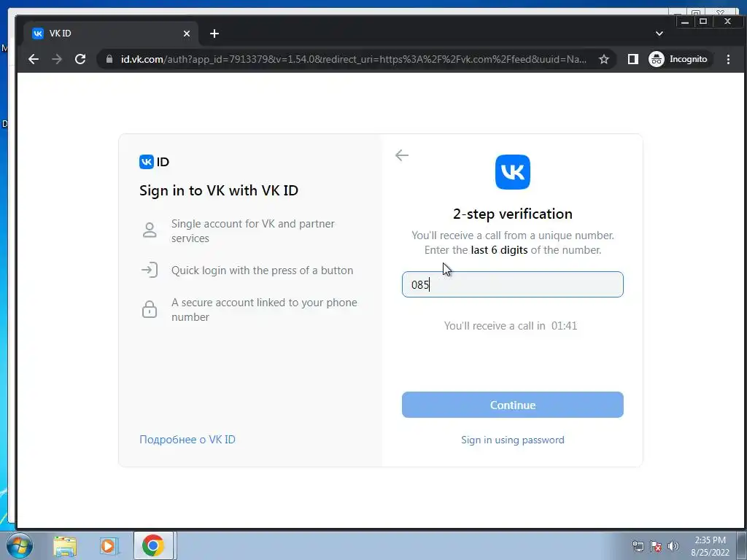Click the browser back button
Screen dimensions: 747x560
coord(34,59)
